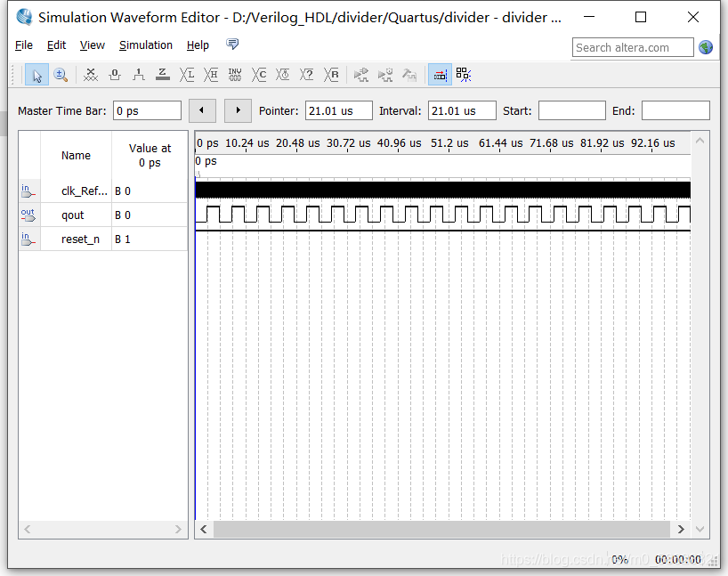Screen dimensions: 728x576
Task: Click the clk_Ref black waveform
Action: 442,190
